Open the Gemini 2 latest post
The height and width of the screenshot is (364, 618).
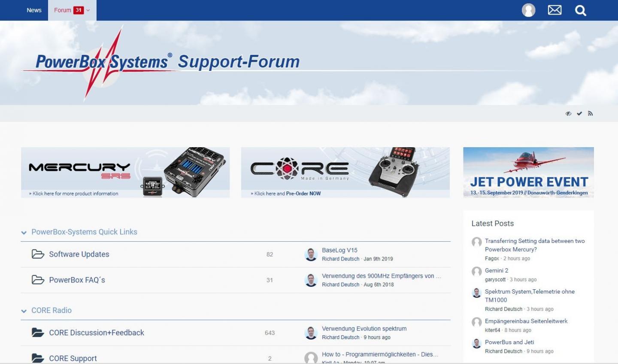coord(497,270)
